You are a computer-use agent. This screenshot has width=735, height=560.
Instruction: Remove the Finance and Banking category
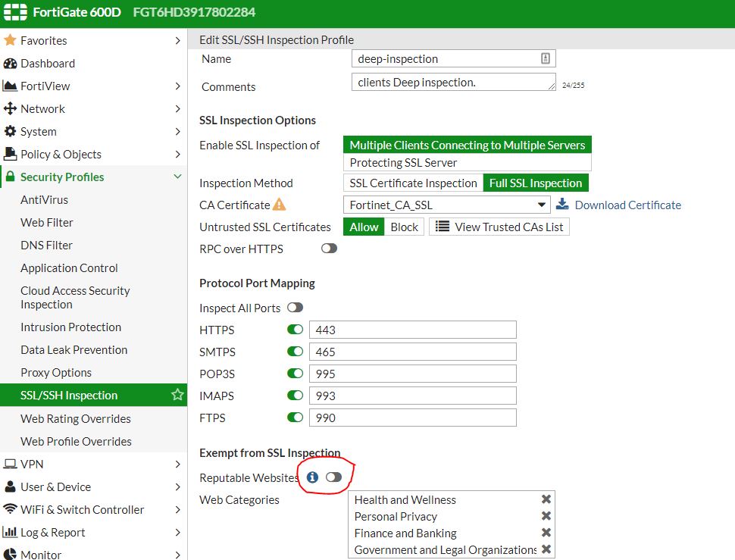coord(546,533)
